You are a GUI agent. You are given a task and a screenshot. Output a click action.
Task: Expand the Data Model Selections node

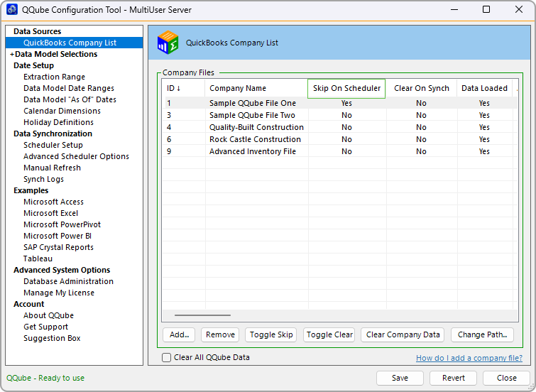(x=12, y=54)
